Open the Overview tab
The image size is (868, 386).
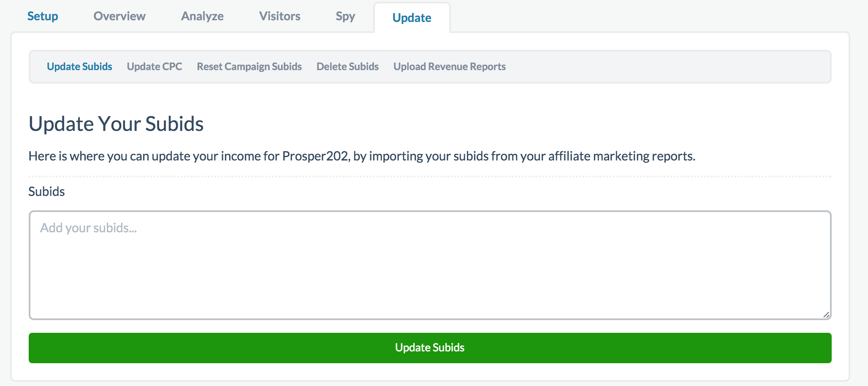pos(119,16)
